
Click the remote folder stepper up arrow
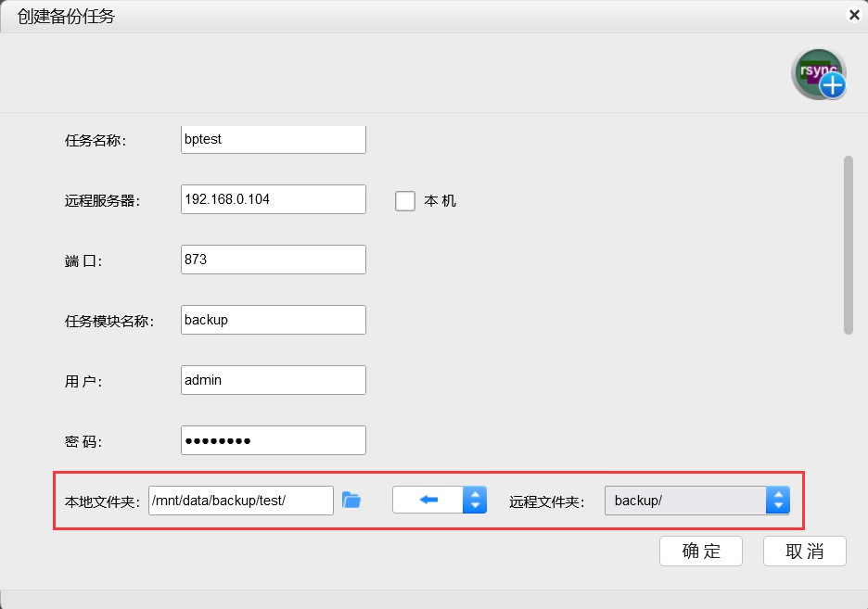(x=778, y=493)
